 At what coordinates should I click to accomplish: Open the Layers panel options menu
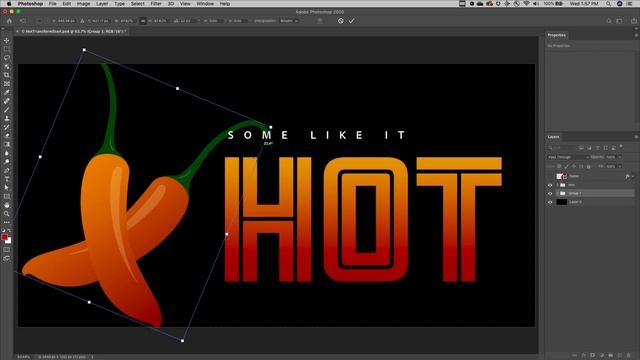636,137
